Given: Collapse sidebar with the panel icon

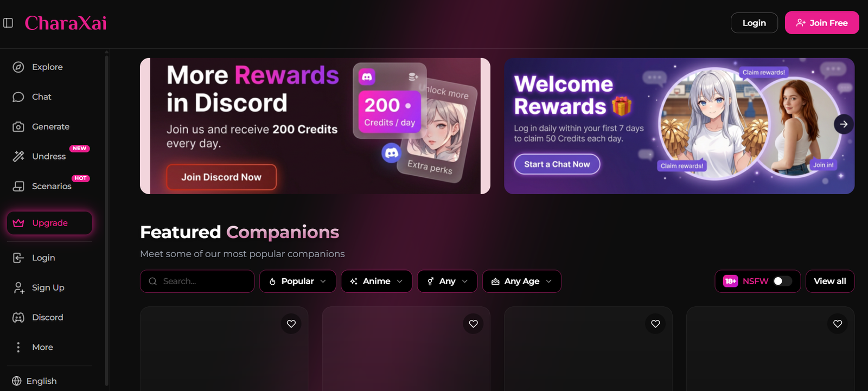Looking at the screenshot, I should [x=8, y=23].
